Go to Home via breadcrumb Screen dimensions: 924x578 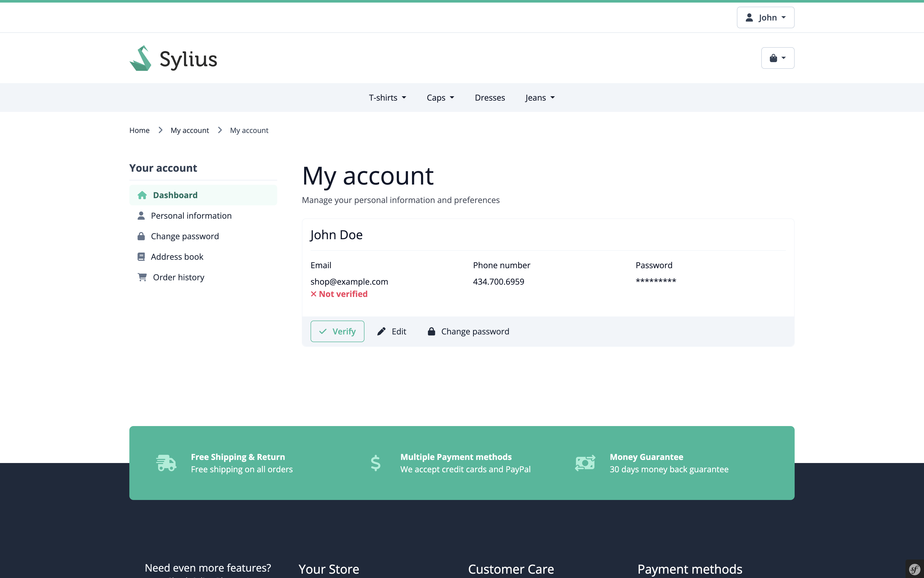point(139,130)
